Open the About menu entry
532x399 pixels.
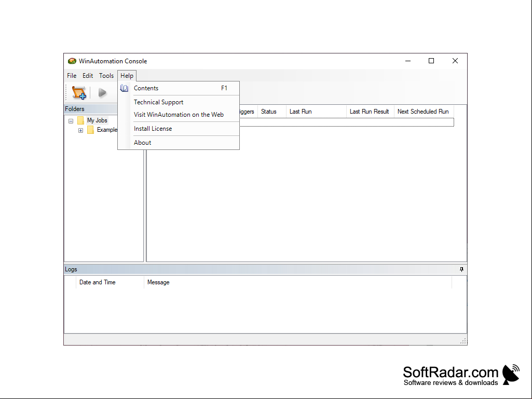coord(179,143)
